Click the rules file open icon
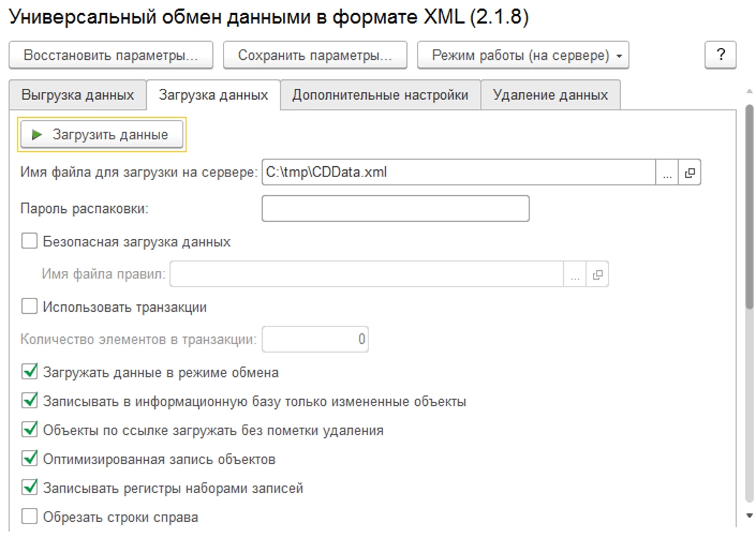 (597, 275)
